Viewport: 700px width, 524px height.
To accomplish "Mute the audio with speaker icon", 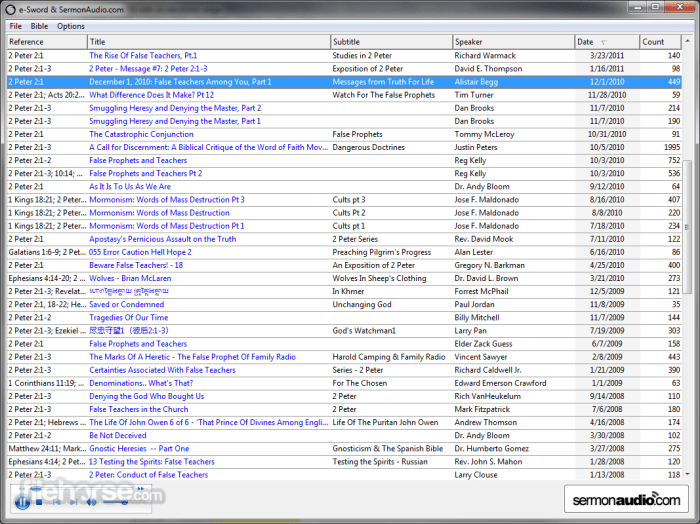I will point(92,502).
